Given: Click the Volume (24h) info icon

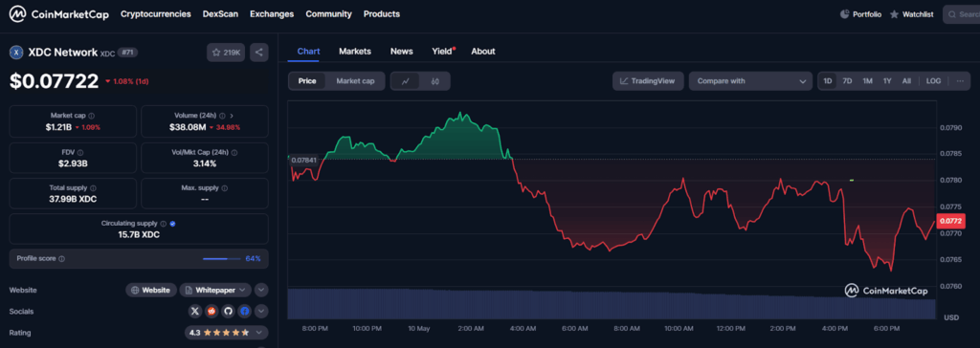Looking at the screenshot, I should (223, 116).
